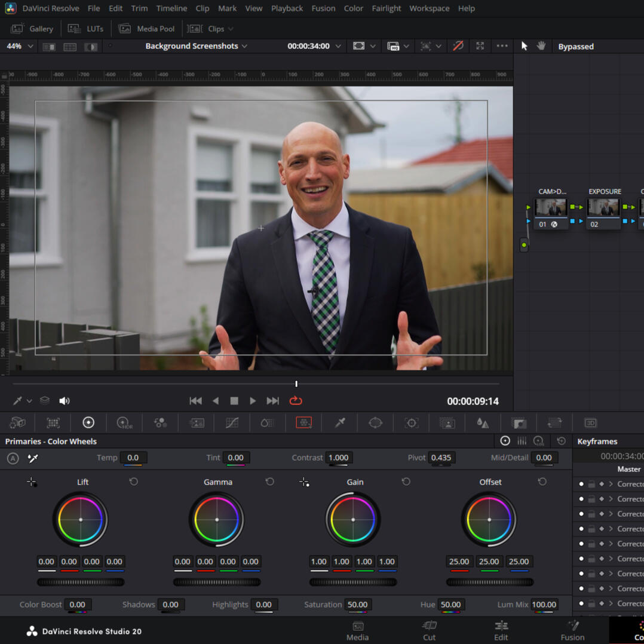Open the 44% viewer zoom dropdown
The image size is (644, 644).
pyautogui.click(x=20, y=46)
